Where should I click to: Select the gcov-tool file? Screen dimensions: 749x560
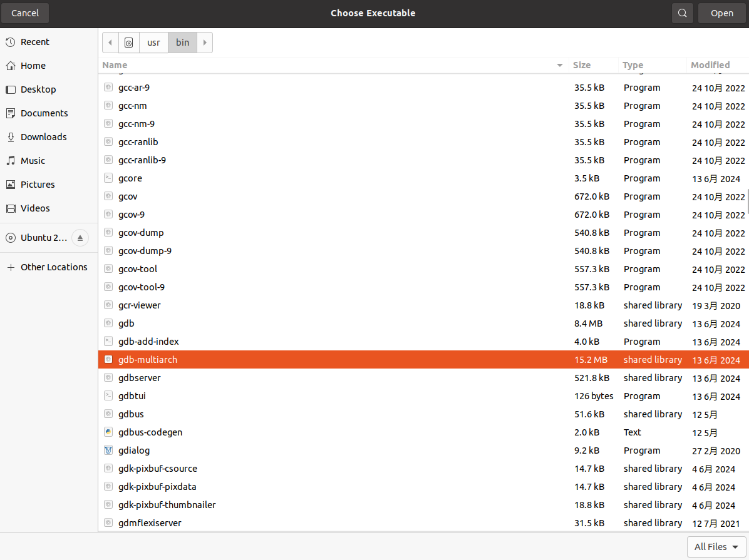tap(423, 269)
